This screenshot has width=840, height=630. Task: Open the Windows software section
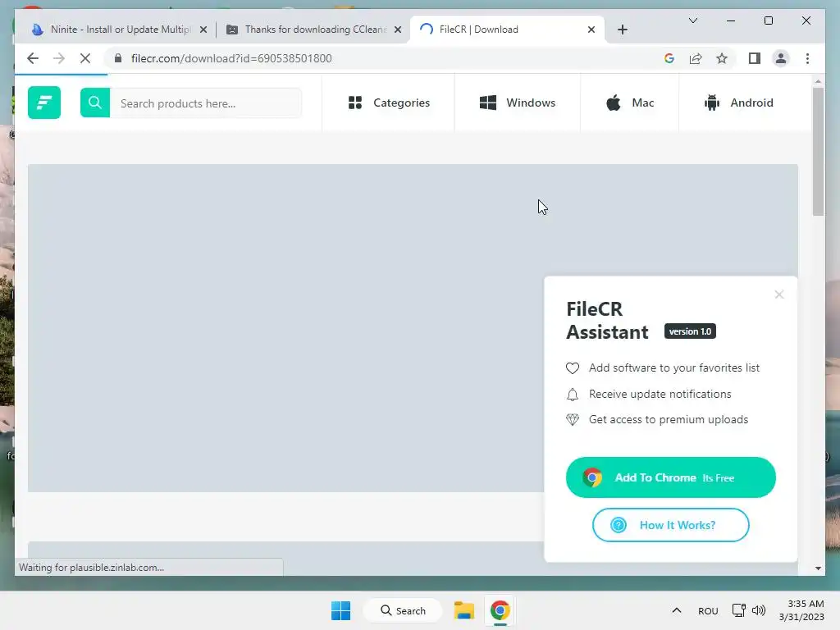point(518,103)
